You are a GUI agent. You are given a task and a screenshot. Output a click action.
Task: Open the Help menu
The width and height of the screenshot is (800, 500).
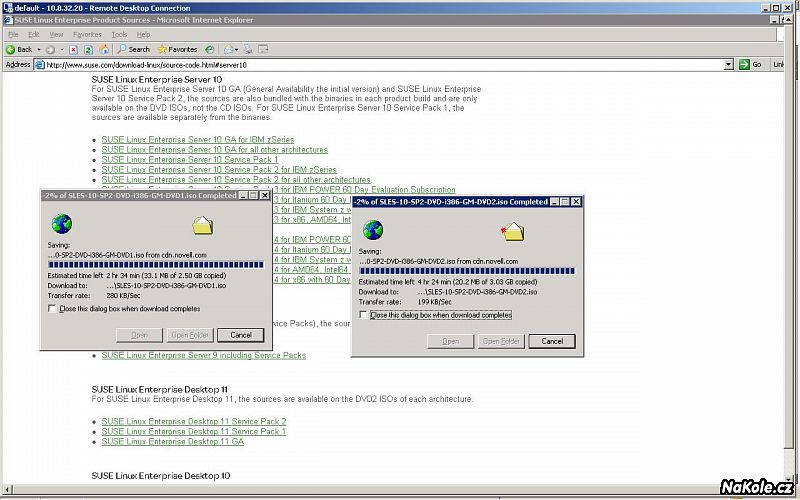pyautogui.click(x=143, y=35)
